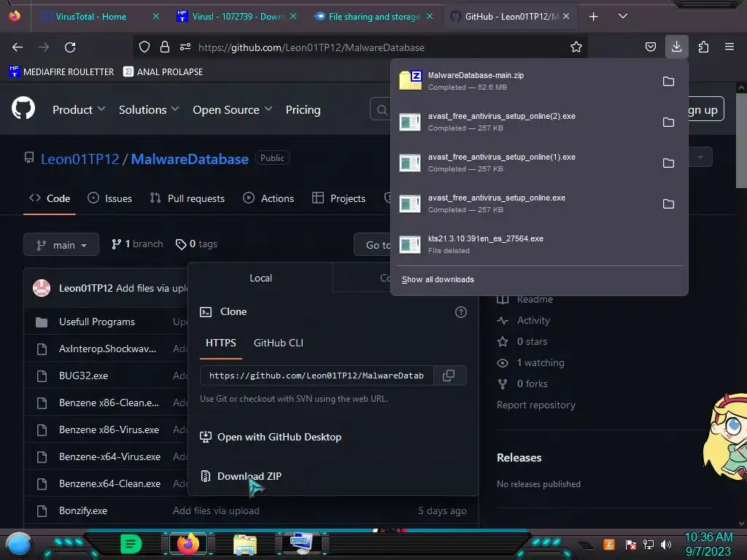Viewport: 747px width, 560px height.
Task: Click the clone help question mark icon
Action: click(460, 312)
